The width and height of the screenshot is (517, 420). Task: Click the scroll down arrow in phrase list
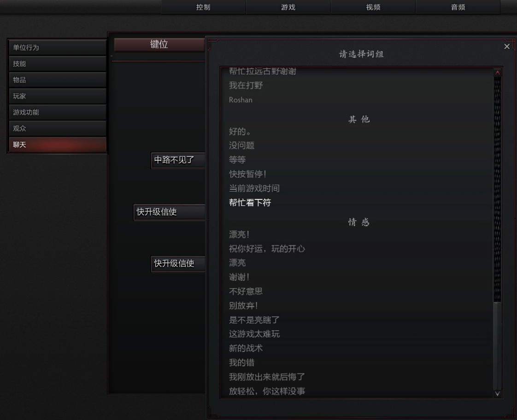pos(498,394)
